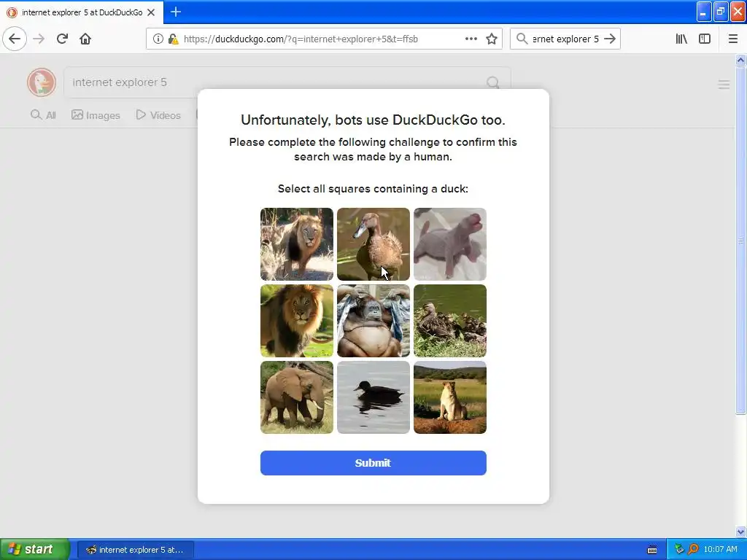Switch to the Videos tab
This screenshot has height=560, width=747.
(x=158, y=114)
